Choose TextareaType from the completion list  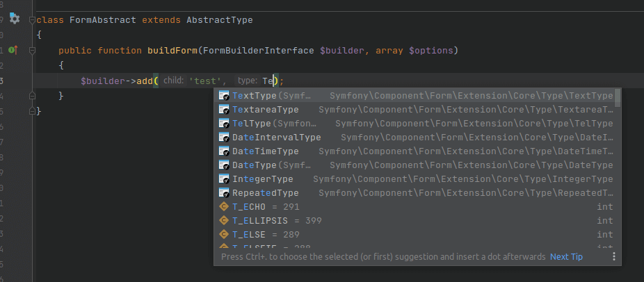click(x=266, y=109)
